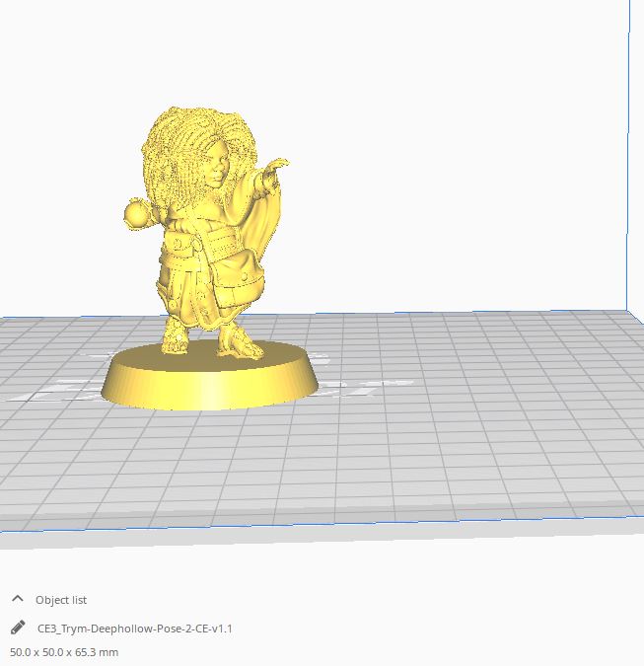Click the Object list label
The width and height of the screenshot is (644, 666).
[x=61, y=600]
